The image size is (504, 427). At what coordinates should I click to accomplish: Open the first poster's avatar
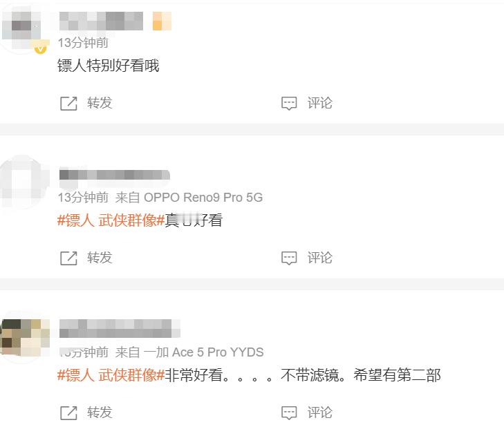(x=23, y=28)
